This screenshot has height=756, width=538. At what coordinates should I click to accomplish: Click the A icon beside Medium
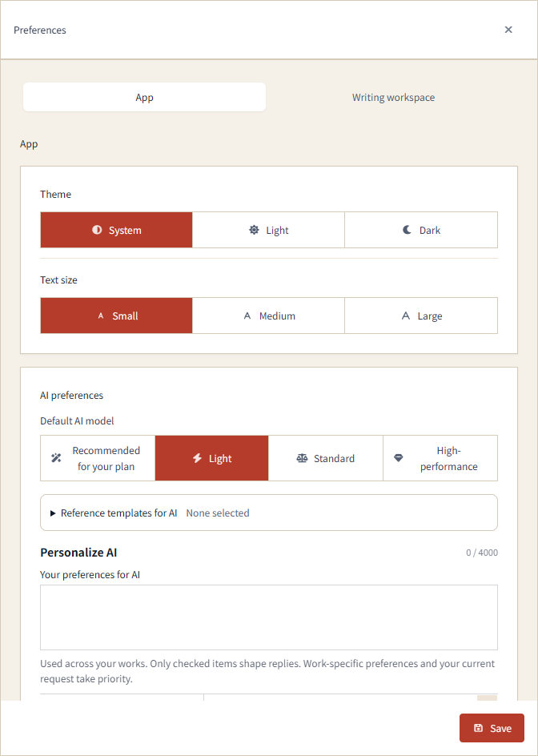[247, 316]
